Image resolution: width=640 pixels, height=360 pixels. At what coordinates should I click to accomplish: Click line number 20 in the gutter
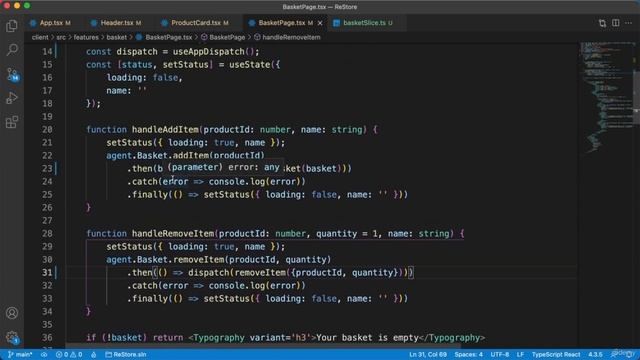pyautogui.click(x=47, y=129)
